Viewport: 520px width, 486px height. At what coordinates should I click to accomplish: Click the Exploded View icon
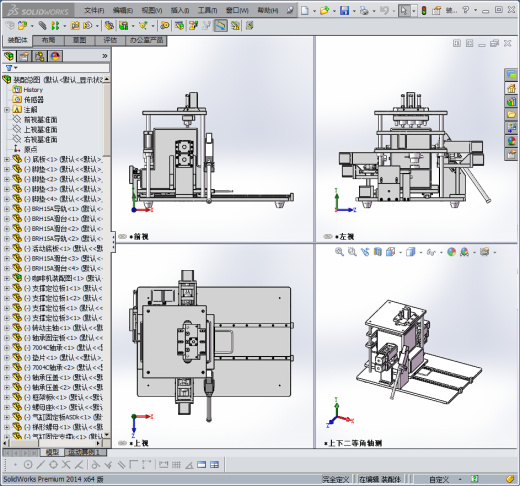193,25
